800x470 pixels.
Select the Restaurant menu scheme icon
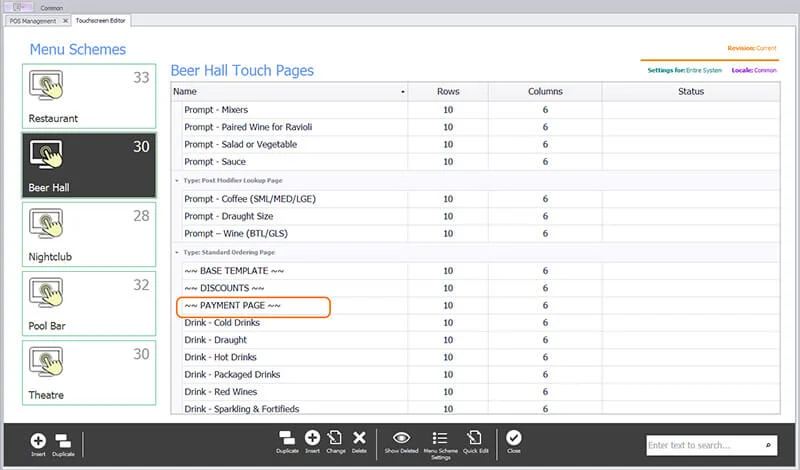(46, 85)
